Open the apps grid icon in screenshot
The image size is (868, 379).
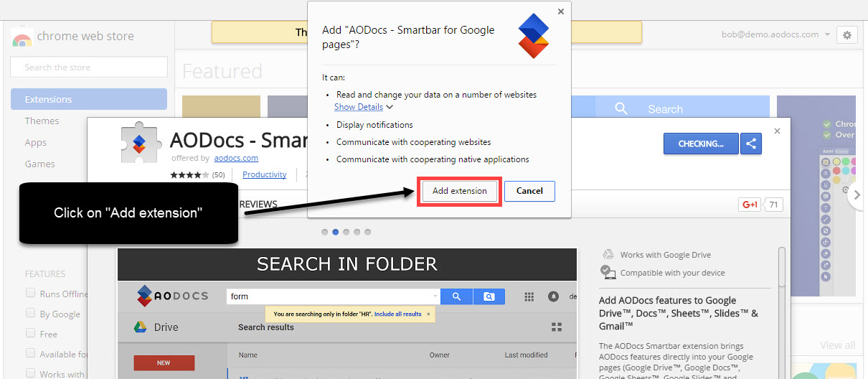529,296
